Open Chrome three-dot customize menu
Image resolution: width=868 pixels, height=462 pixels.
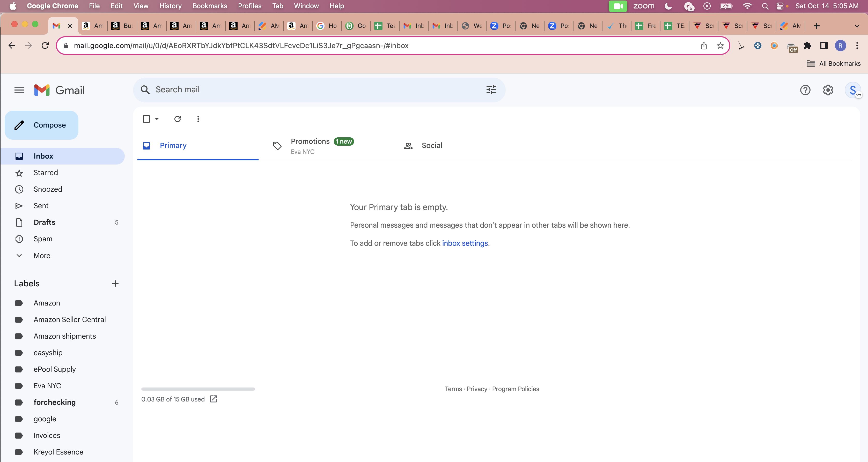857,46
